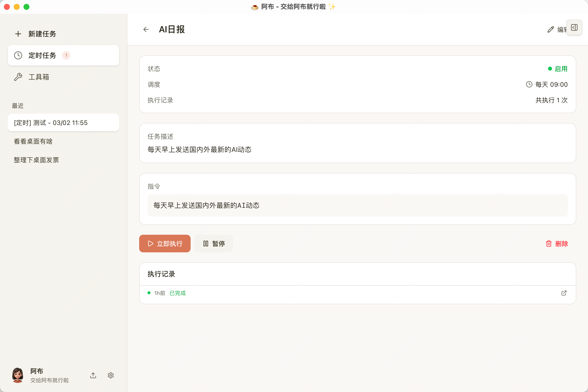Run the task with 立即执行

(x=164, y=243)
